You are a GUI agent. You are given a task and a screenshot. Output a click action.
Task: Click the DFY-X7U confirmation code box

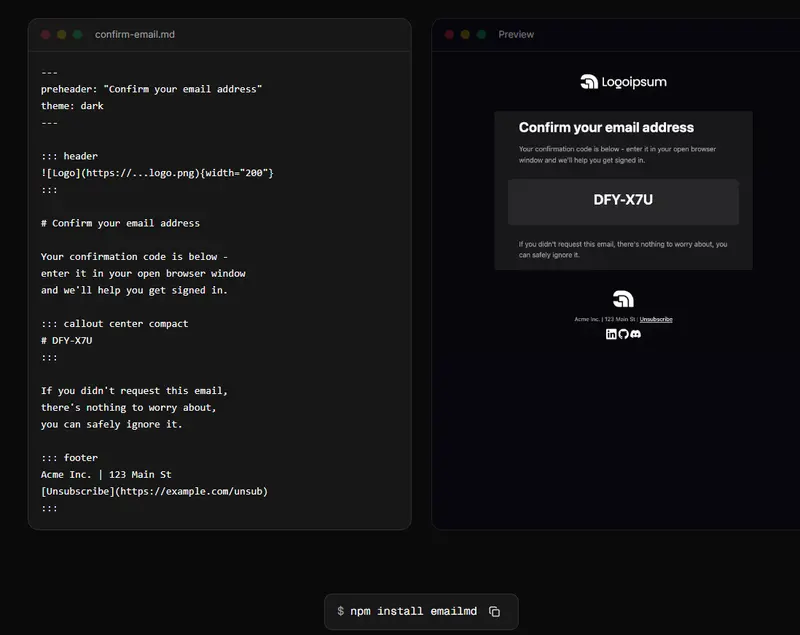[623, 201]
